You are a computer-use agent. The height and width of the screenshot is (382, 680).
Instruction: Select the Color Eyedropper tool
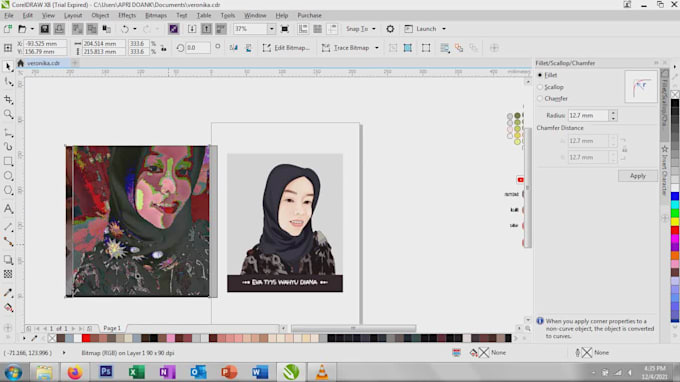point(8,293)
